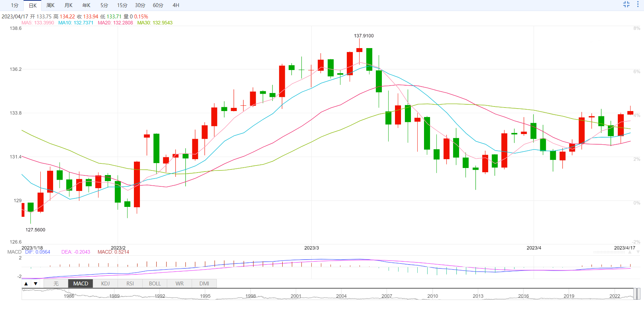Click the right handle of the range slider
This screenshot has width=644, height=313.
click(639, 294)
